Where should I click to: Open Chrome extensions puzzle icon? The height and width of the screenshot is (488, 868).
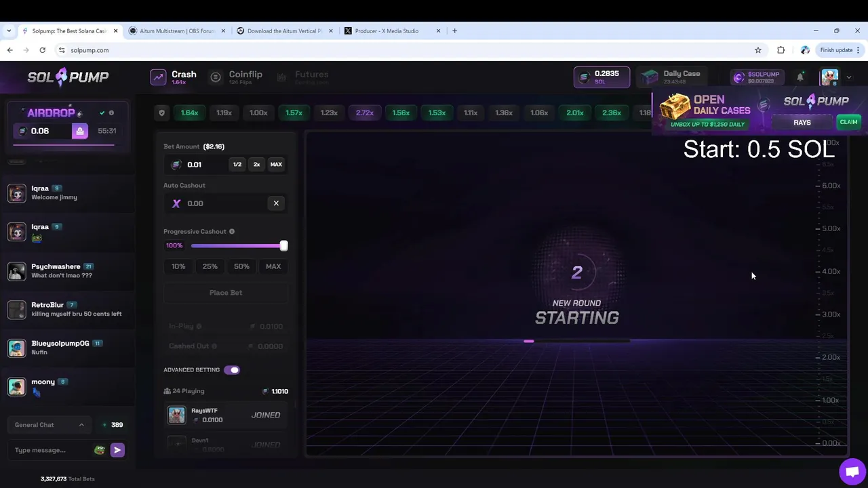pos(781,50)
